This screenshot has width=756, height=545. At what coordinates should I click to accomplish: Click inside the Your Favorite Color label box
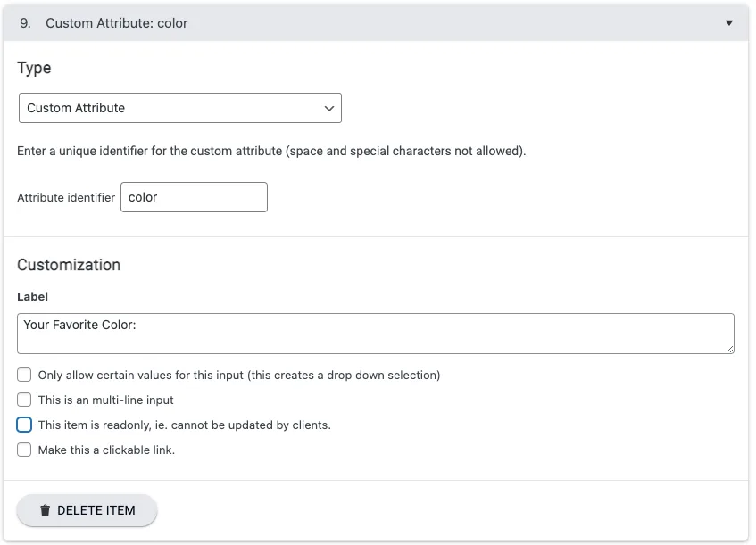coord(375,331)
